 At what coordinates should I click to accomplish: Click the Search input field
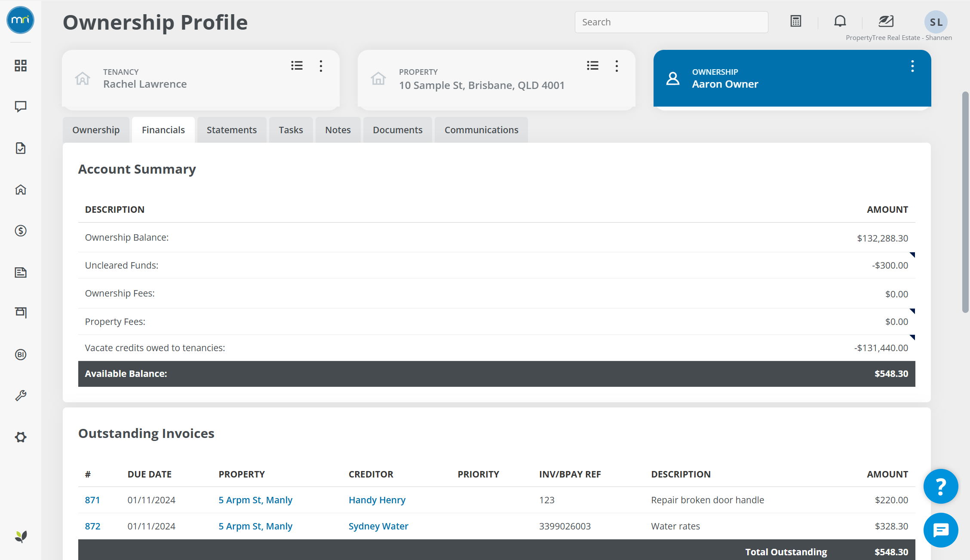tap(671, 22)
